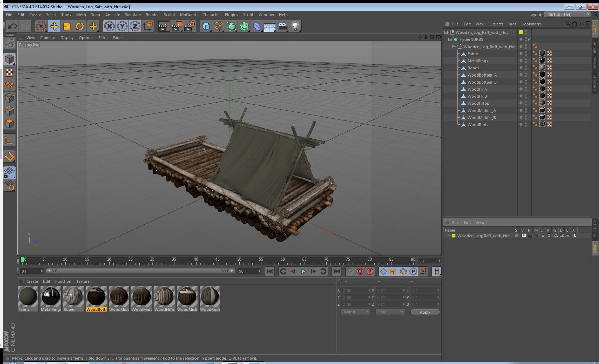
Task: Select the WoodHiTop object row
Action: 478,103
